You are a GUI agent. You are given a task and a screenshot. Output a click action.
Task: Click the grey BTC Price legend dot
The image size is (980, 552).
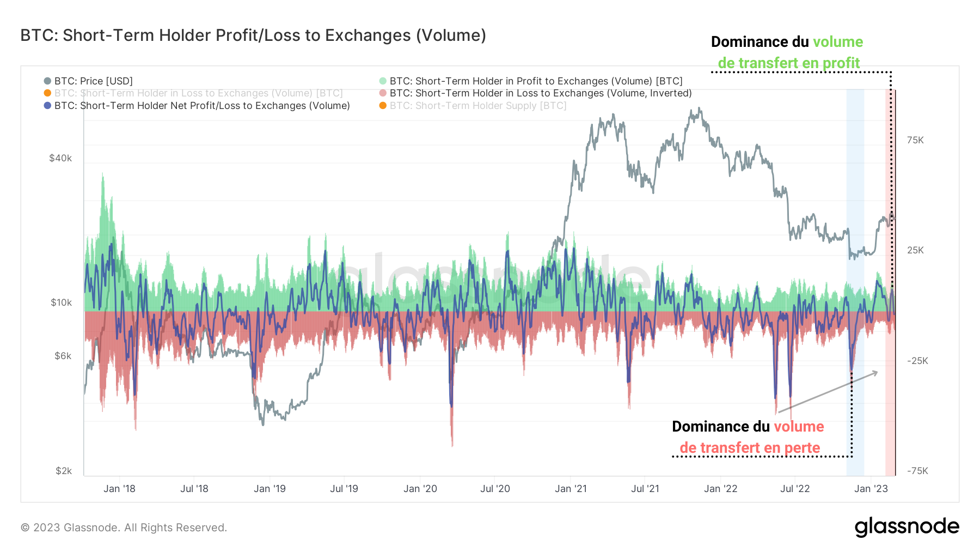(47, 81)
